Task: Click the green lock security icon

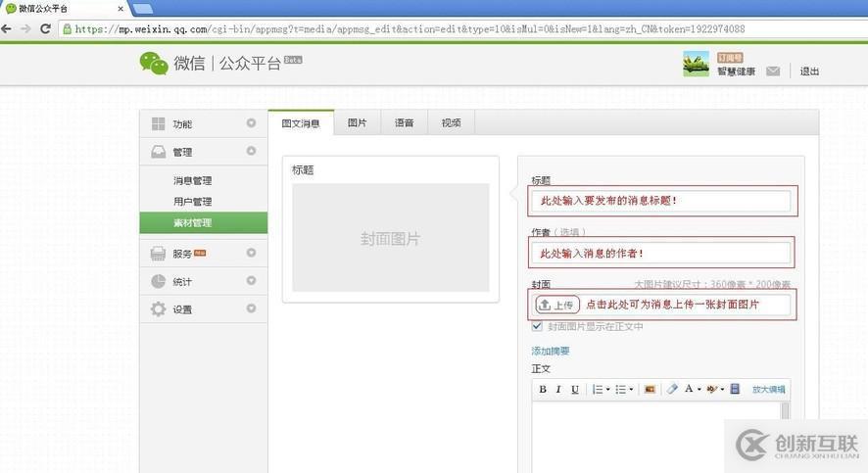Action: (67, 28)
